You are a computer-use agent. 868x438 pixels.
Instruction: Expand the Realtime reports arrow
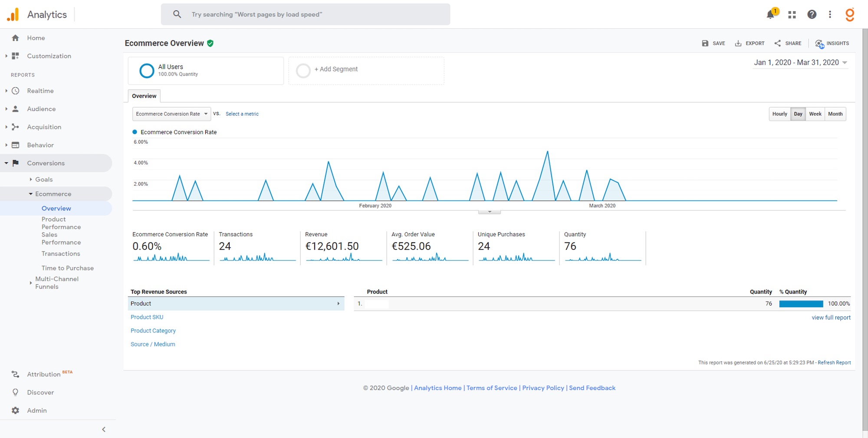click(6, 91)
